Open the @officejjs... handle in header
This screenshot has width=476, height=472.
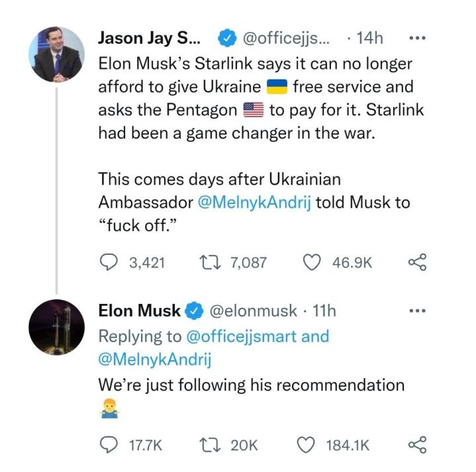tap(285, 38)
